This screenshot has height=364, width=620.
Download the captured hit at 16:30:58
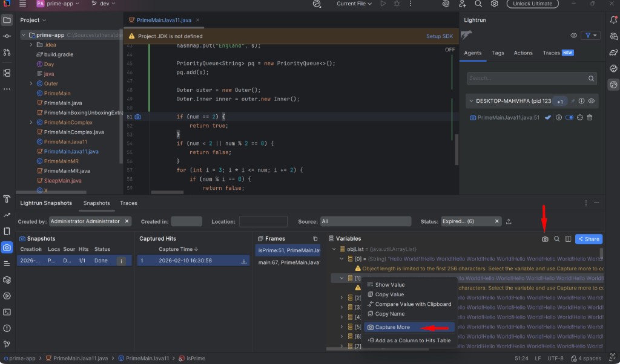tap(244, 261)
